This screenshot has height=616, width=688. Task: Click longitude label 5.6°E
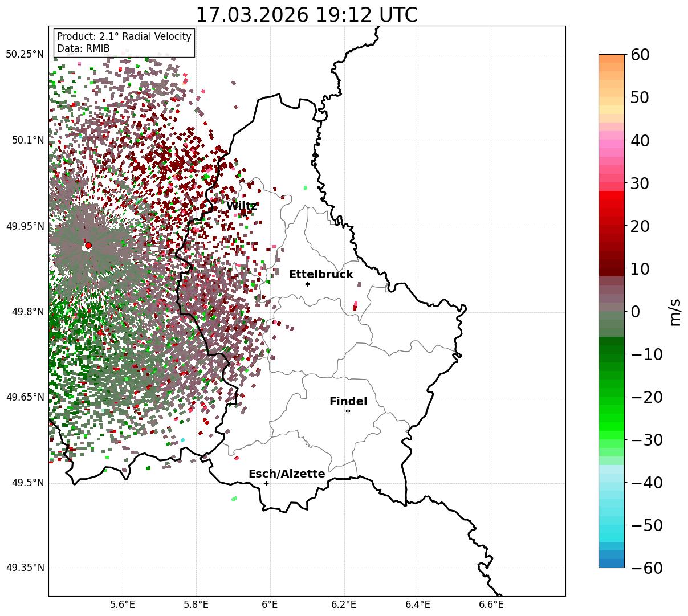pos(123,605)
